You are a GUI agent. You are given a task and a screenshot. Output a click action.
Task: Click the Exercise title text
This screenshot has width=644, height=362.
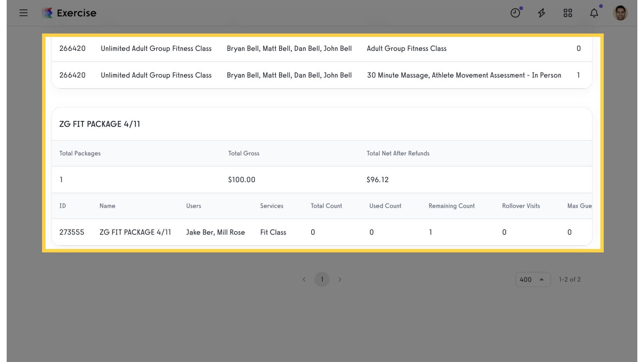76,13
